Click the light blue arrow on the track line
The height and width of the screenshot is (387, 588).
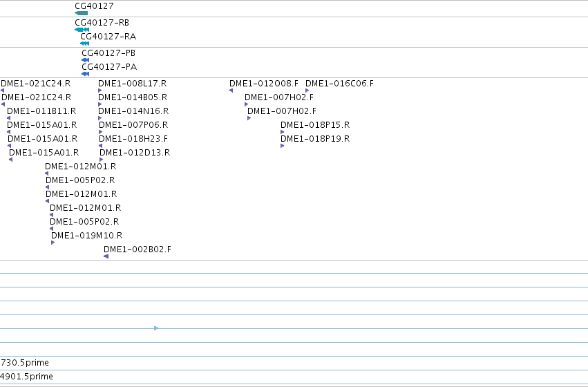pos(156,328)
